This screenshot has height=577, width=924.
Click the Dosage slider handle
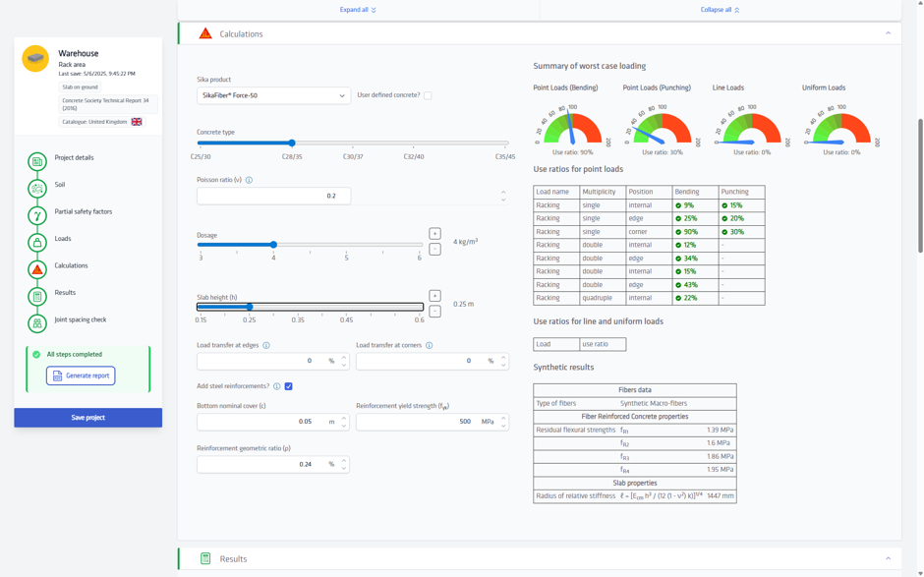coord(273,245)
